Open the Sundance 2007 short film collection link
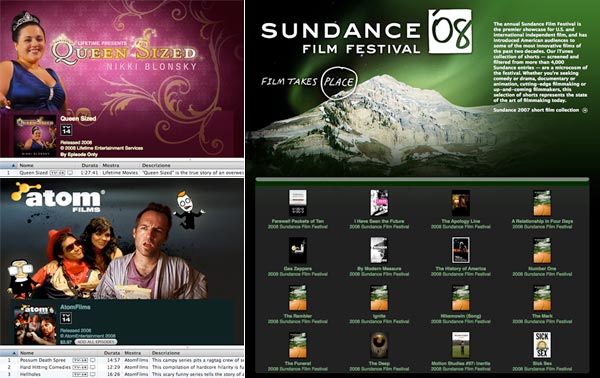The image size is (600, 378). [536, 110]
